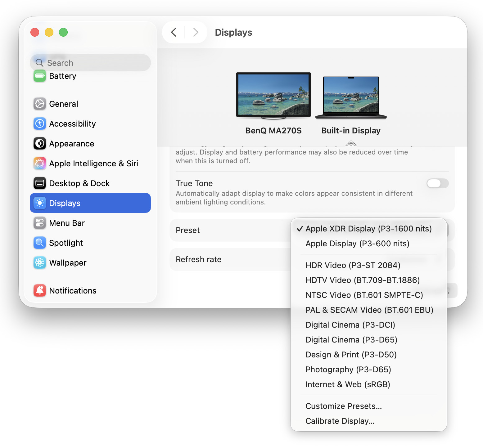This screenshot has height=448, width=483.
Task: Open General settings via gear icon
Action: tap(40, 104)
